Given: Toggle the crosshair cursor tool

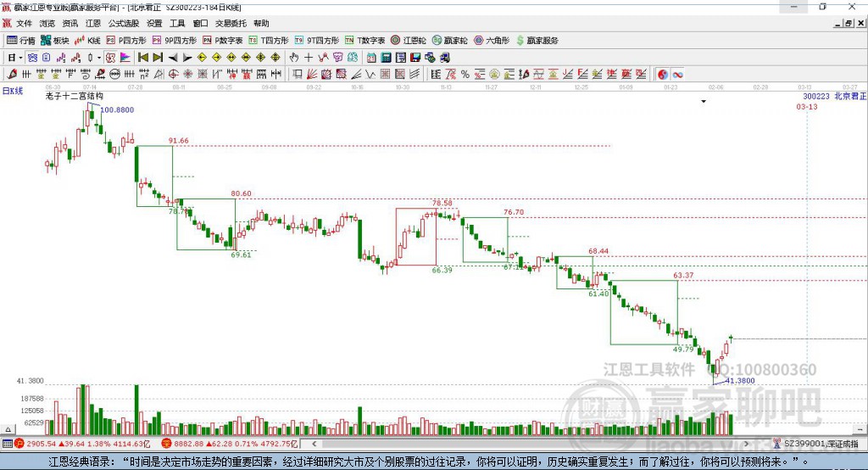Looking at the screenshot, I should (x=309, y=57).
